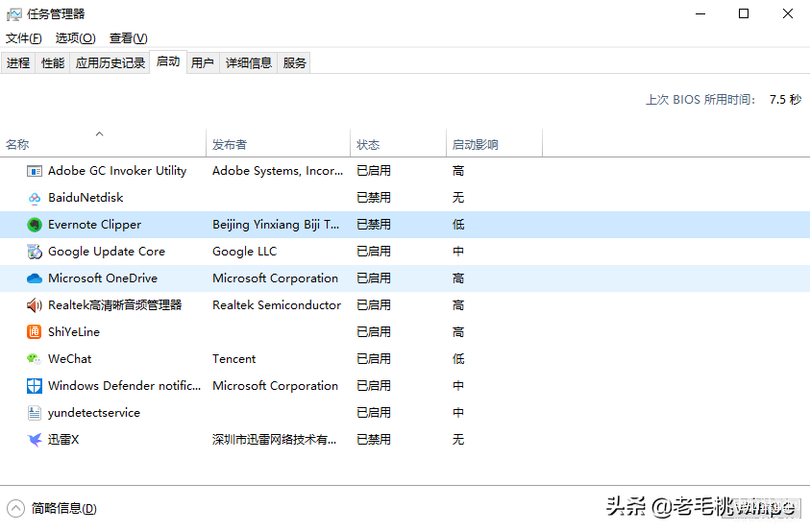810x532 pixels.
Task: Click publisher Tencent
Action: point(234,359)
